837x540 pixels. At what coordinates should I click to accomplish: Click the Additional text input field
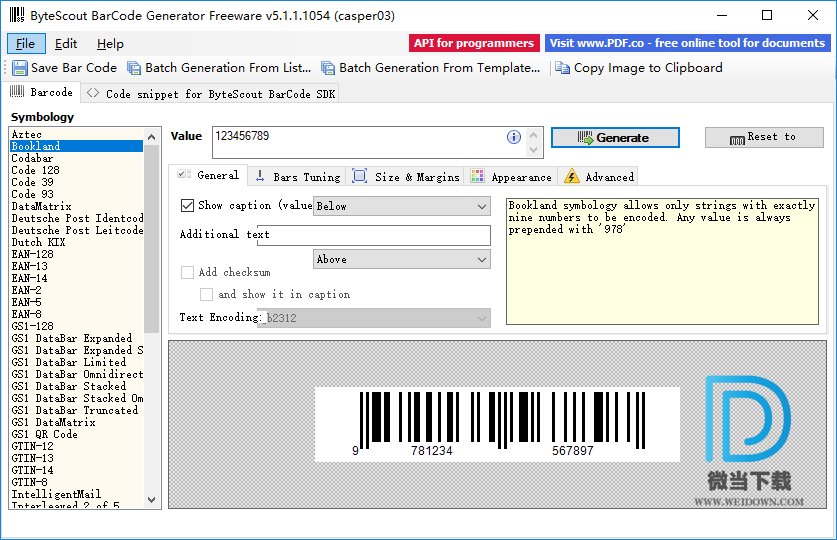[x=374, y=235]
